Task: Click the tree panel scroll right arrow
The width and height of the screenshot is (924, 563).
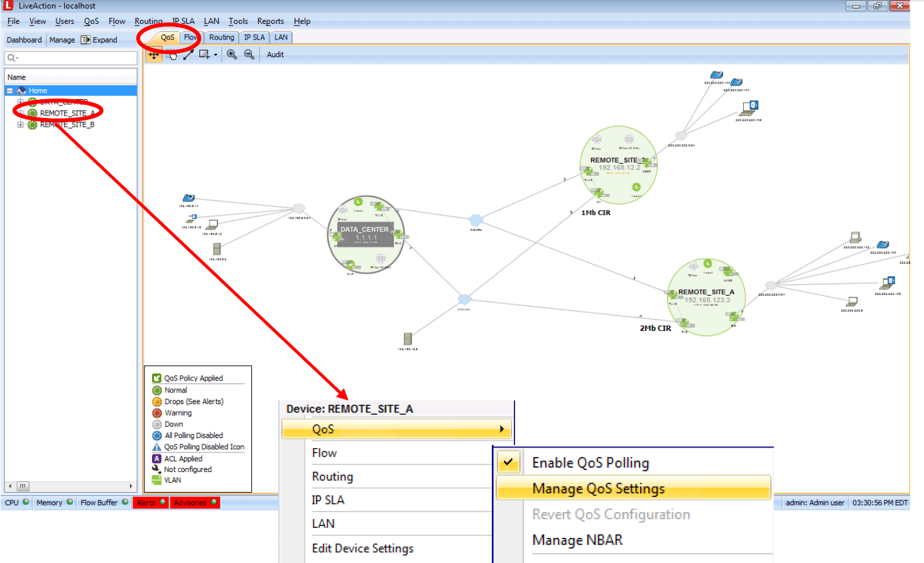Action: click(131, 486)
